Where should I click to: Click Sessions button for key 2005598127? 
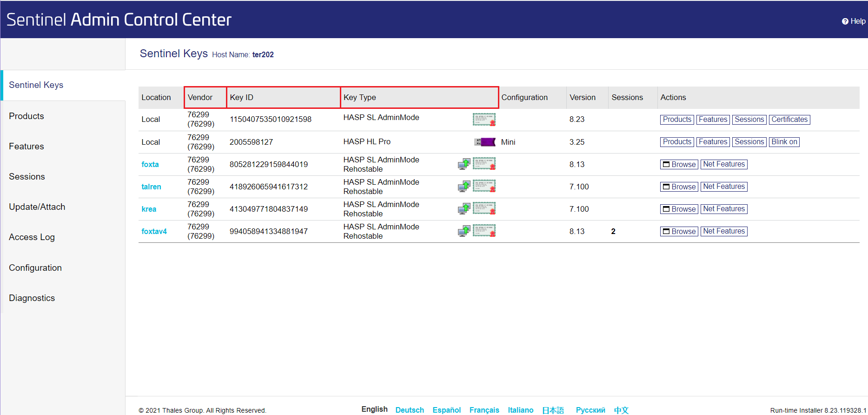[x=749, y=142]
